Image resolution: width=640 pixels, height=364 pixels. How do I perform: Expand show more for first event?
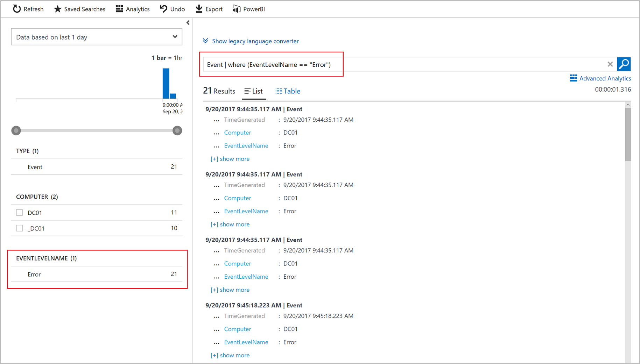click(x=230, y=159)
